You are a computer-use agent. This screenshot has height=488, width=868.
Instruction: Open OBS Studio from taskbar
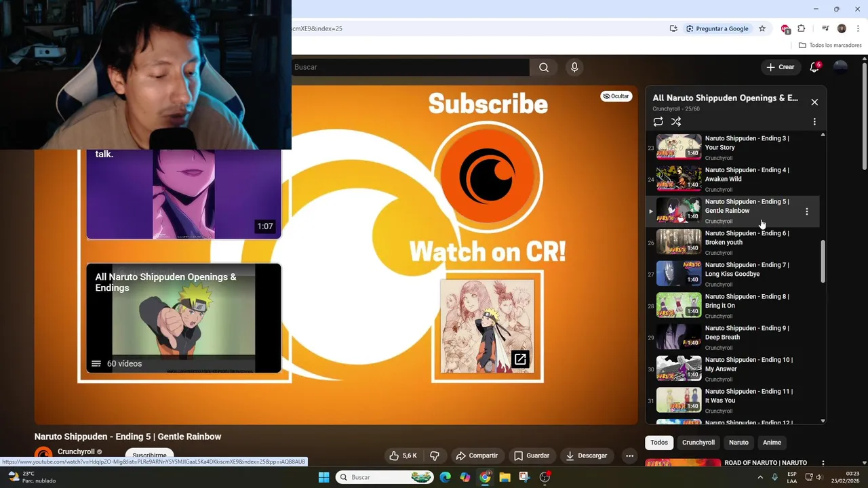click(x=545, y=477)
